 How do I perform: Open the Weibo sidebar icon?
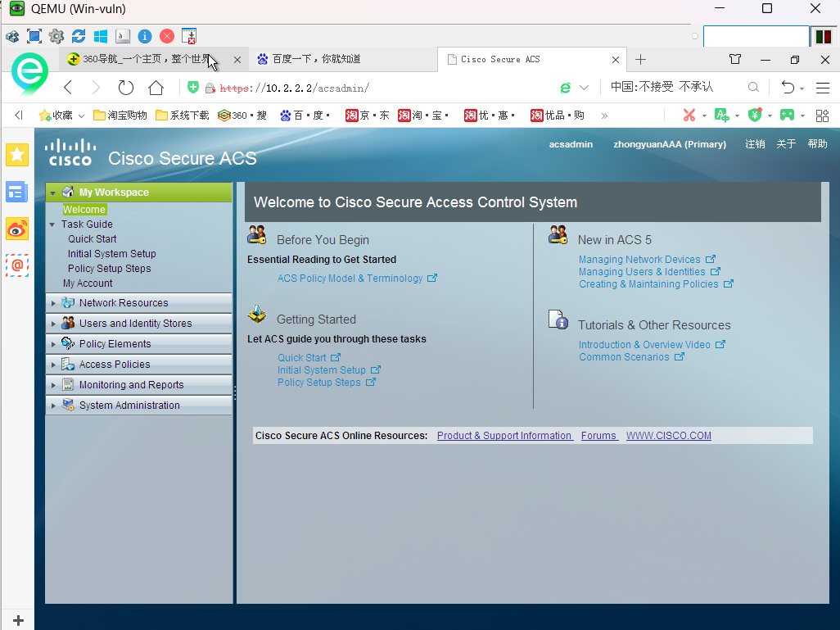coord(17,229)
